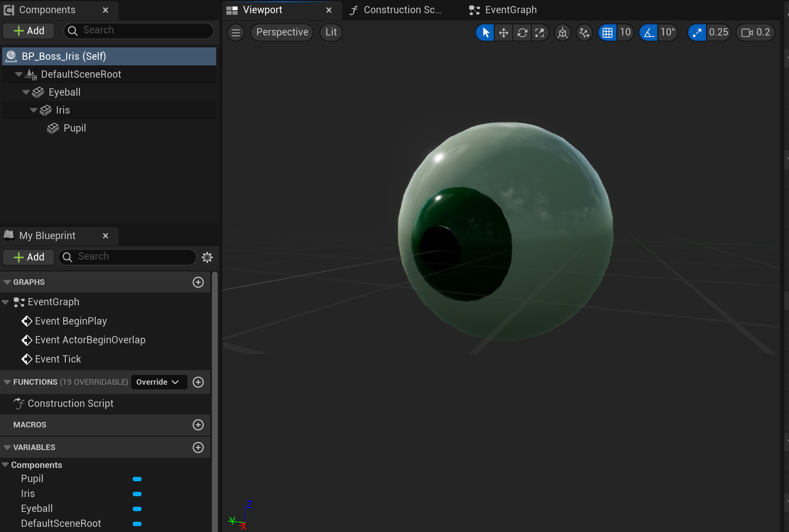This screenshot has width=789, height=532.
Task: Click Add in the My Blueprint panel
Action: coord(29,257)
